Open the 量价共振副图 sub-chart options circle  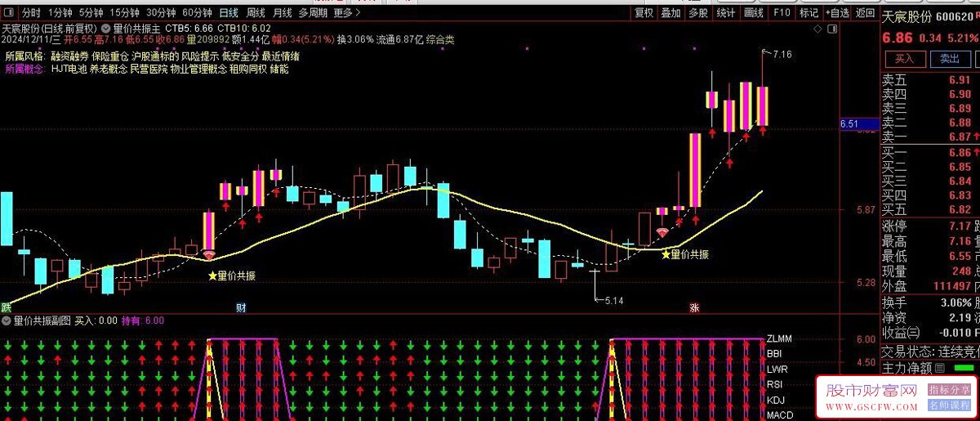(7, 321)
